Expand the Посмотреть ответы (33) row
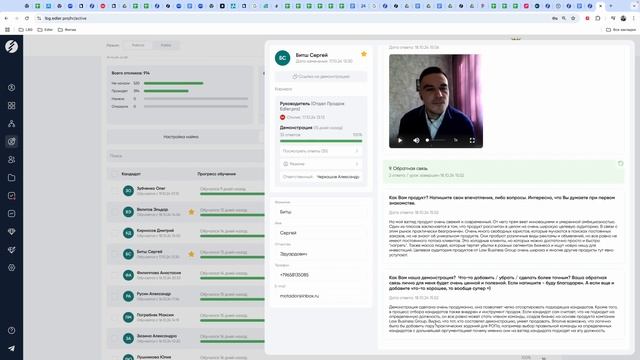This screenshot has width=640, height=360. point(321,151)
